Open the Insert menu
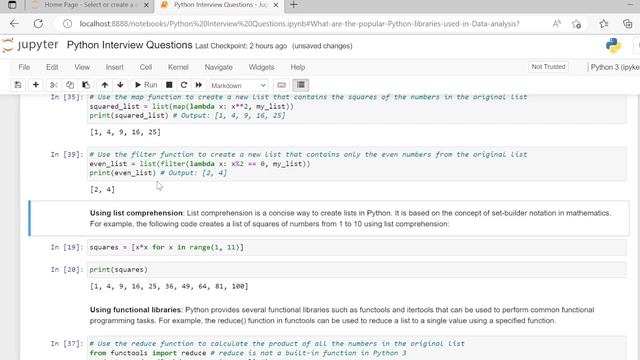This screenshot has width=640, height=360. tap(115, 67)
